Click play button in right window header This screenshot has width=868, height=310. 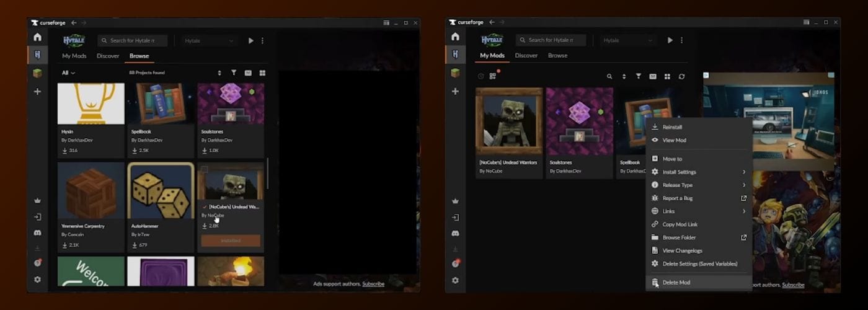[x=670, y=40]
